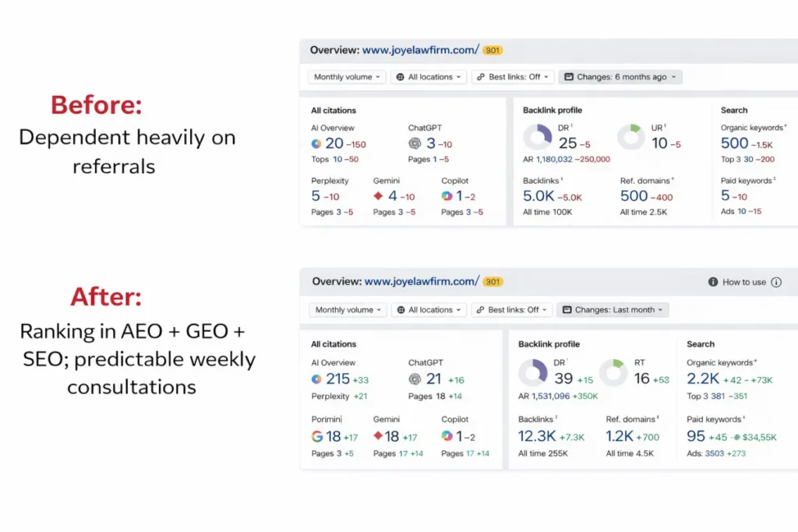The width and height of the screenshot is (798, 532).
Task: Open the 12.3K backlinks count
Action: click(x=537, y=437)
